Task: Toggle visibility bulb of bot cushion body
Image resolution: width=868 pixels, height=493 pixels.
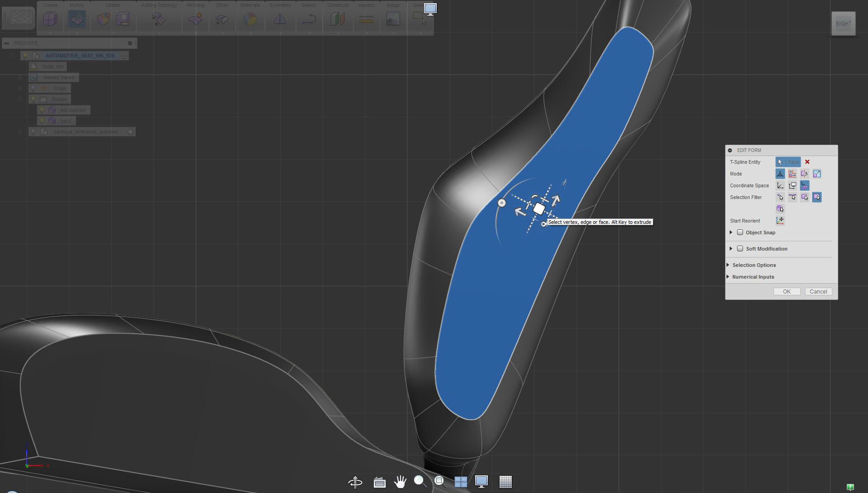Action: coord(42,110)
